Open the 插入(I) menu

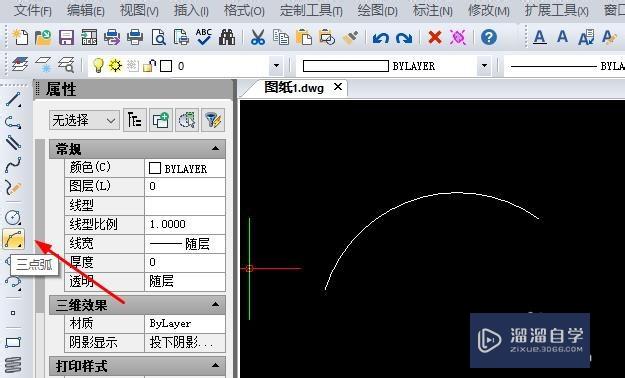pyautogui.click(x=191, y=10)
